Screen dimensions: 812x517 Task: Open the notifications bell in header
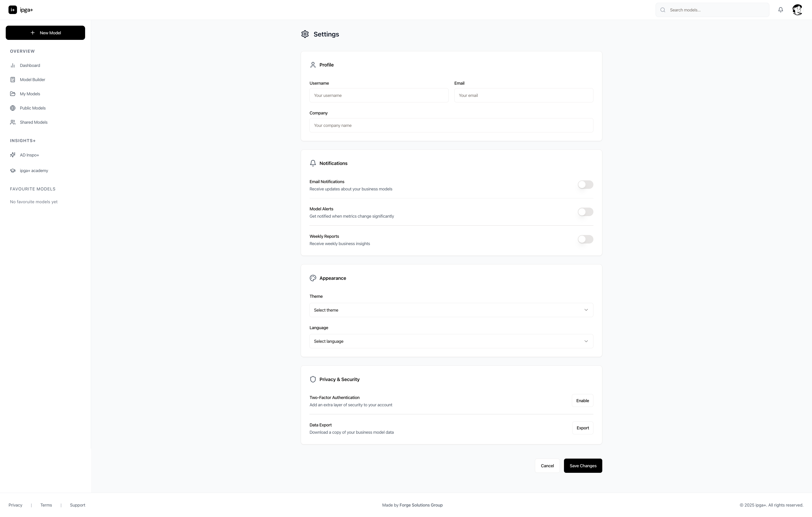click(780, 10)
